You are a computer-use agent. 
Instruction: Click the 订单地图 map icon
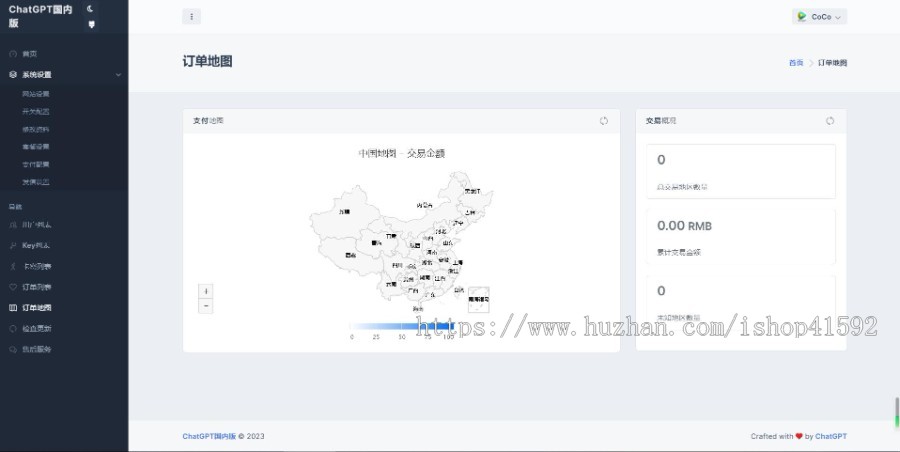(x=13, y=307)
